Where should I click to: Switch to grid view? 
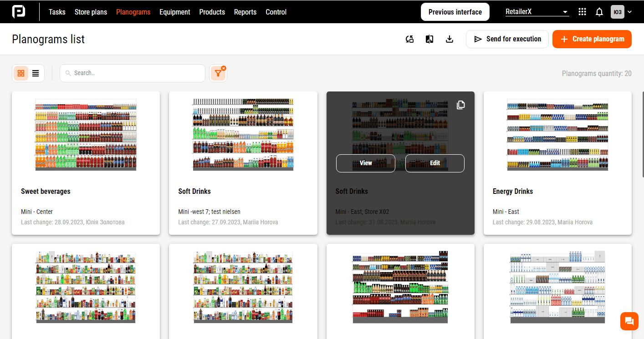(21, 73)
